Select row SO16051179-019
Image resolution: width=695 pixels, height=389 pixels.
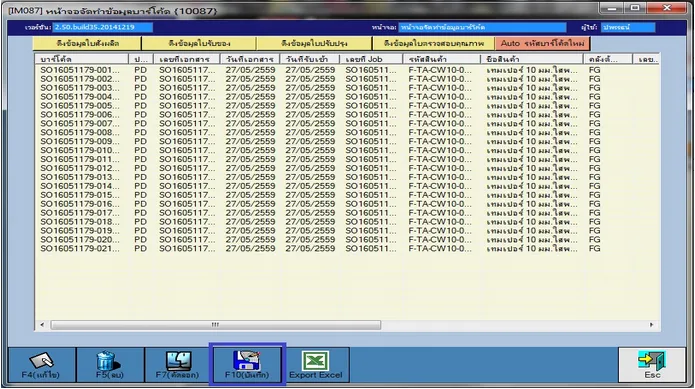point(347,230)
